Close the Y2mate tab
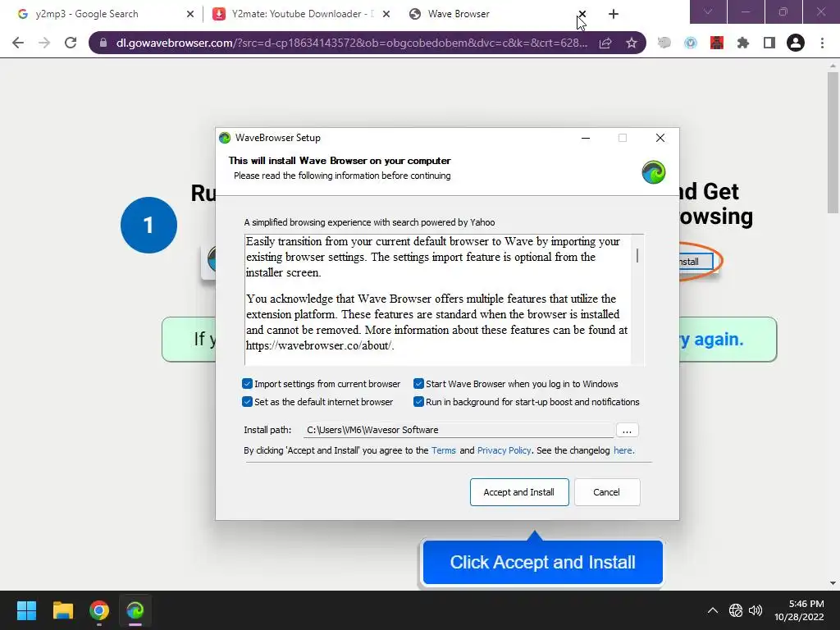The width and height of the screenshot is (840, 630). 386,14
